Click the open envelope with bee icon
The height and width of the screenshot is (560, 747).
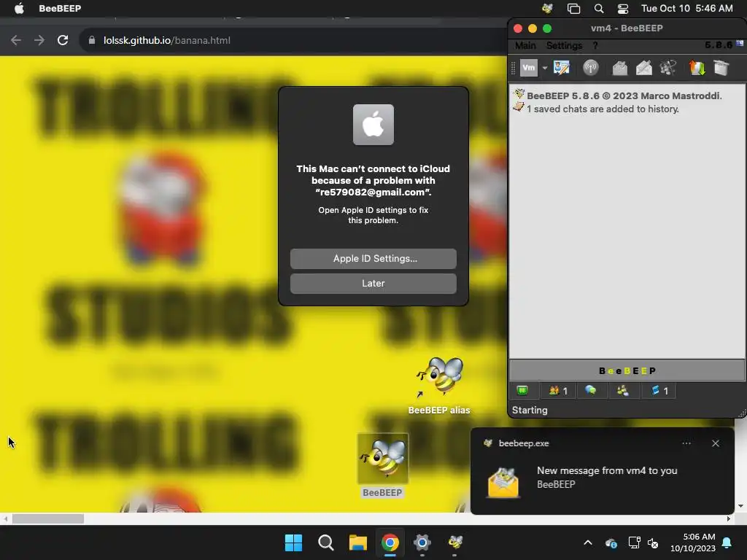tap(619, 68)
